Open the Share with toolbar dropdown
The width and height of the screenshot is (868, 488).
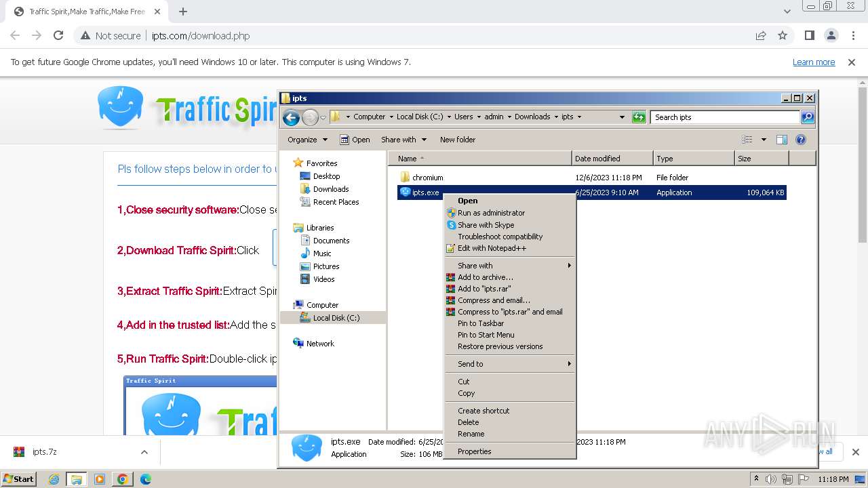tap(403, 140)
